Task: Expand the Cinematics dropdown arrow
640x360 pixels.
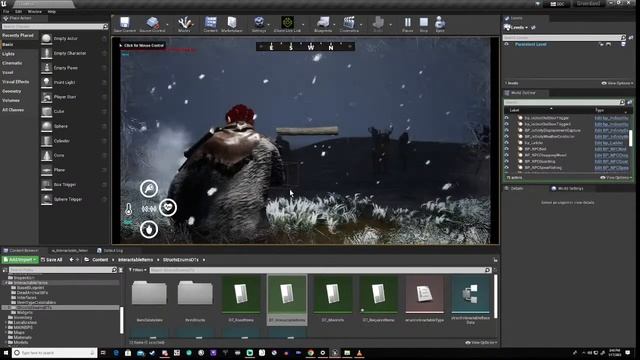Action: click(361, 24)
